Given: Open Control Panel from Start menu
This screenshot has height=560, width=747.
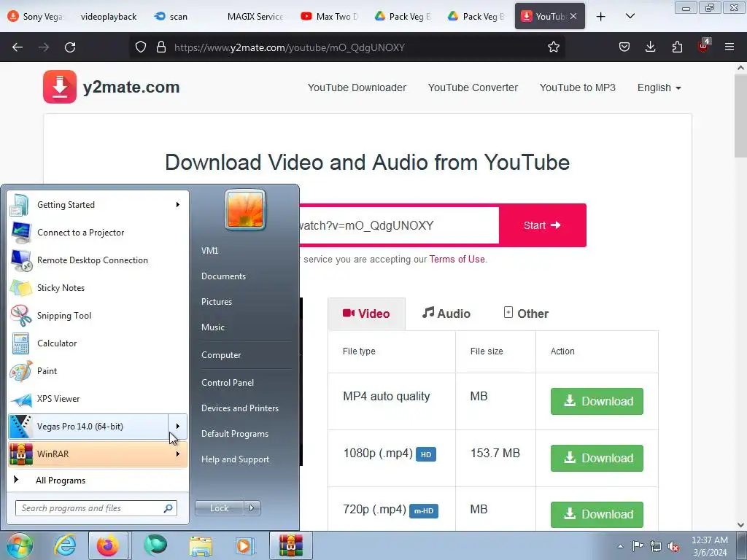Looking at the screenshot, I should [x=228, y=382].
